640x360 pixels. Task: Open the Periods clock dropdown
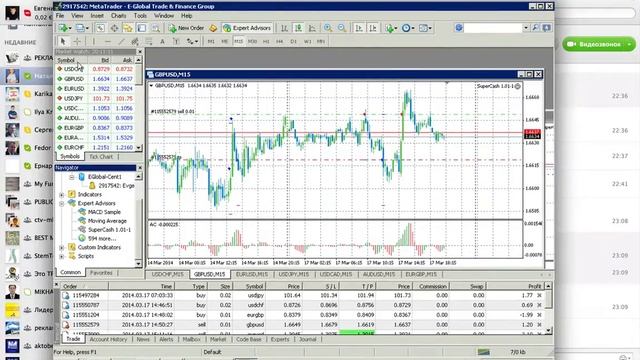[x=407, y=28]
